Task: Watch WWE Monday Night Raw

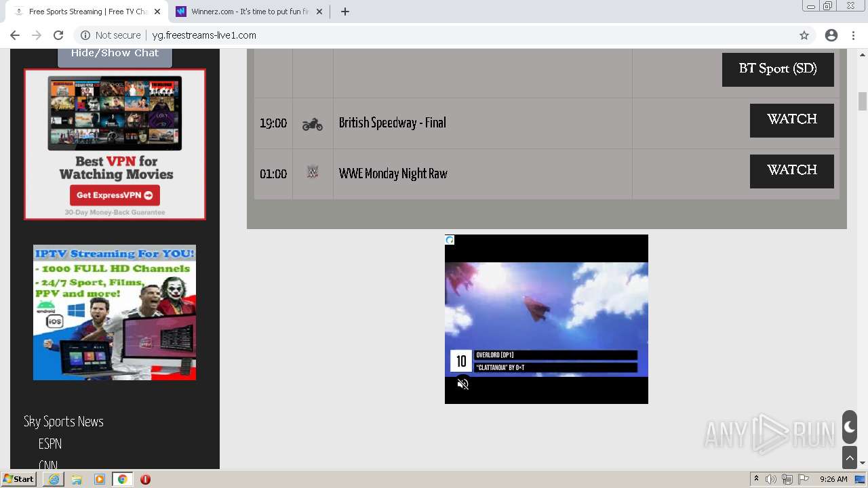Action: coord(791,171)
